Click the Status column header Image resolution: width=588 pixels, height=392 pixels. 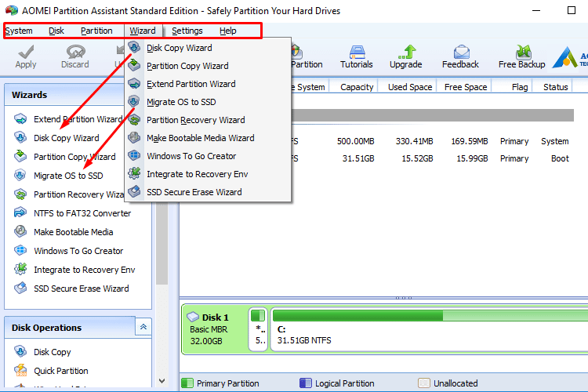click(555, 87)
